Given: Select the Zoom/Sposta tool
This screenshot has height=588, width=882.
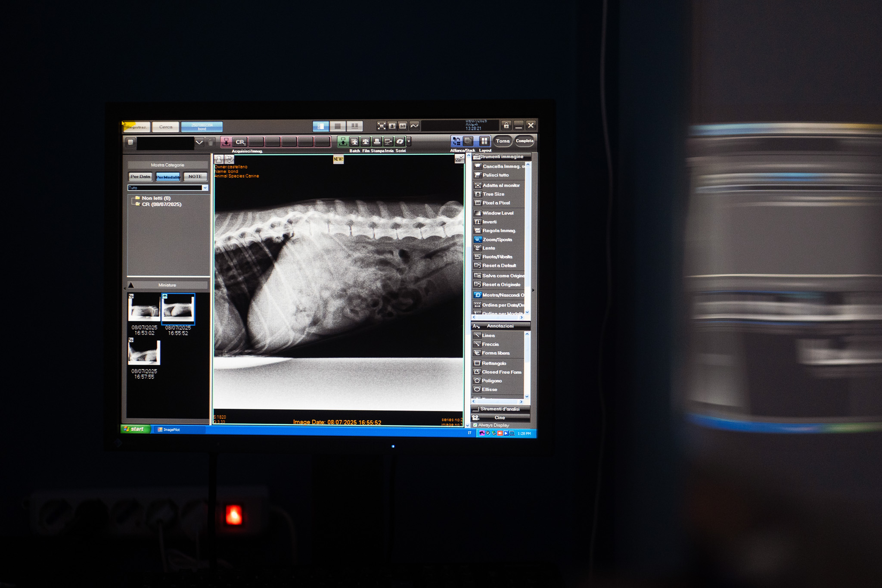Looking at the screenshot, I should 497,240.
